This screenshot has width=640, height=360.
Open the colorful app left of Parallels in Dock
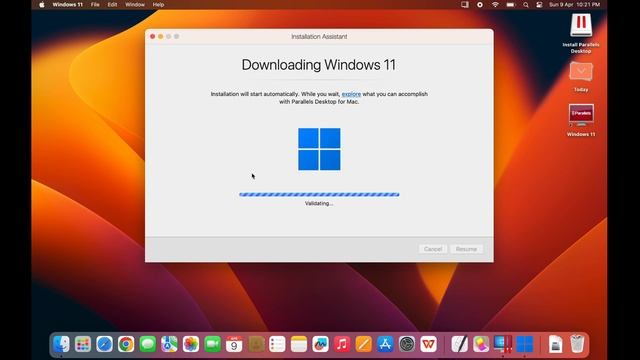coord(482,344)
